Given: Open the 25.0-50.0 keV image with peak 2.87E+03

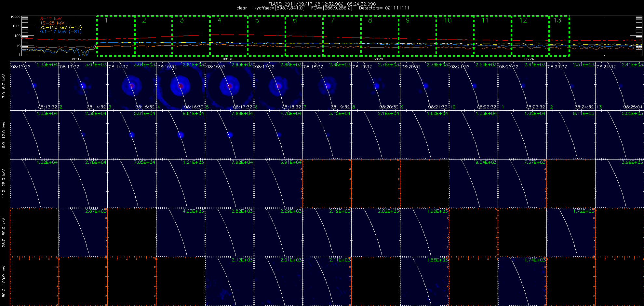Looking at the screenshot, I should click(x=83, y=232).
